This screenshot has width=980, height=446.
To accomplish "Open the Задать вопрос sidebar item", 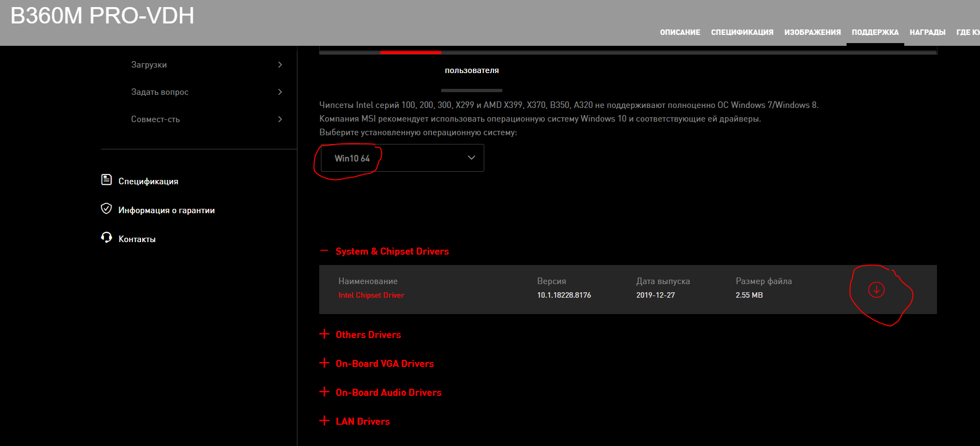I will (x=160, y=92).
